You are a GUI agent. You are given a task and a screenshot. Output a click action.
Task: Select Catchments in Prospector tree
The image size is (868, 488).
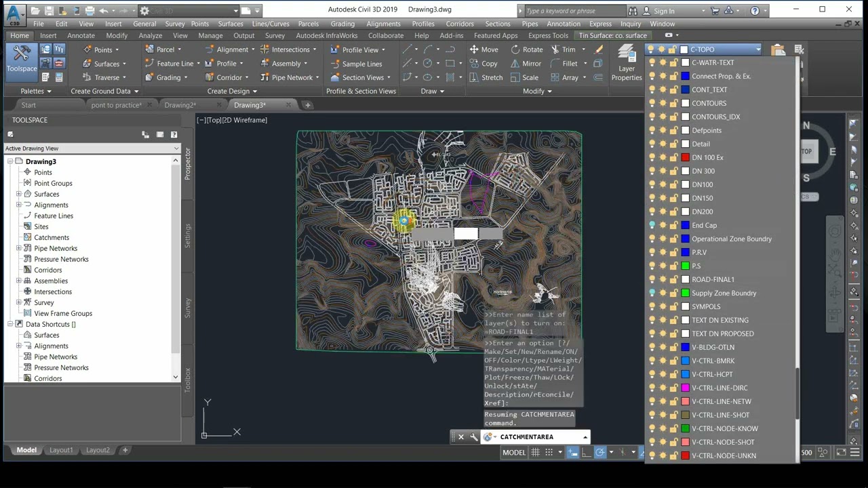[52, 237]
